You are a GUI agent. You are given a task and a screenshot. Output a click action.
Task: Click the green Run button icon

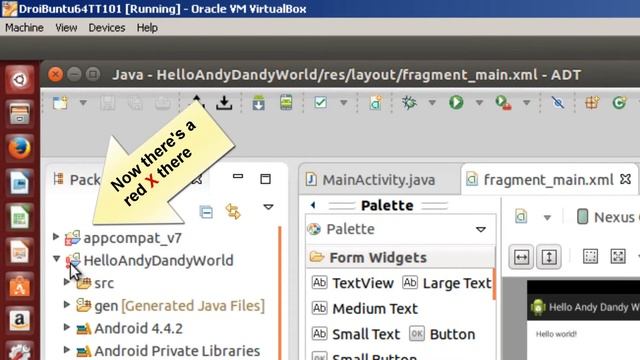pos(456,102)
